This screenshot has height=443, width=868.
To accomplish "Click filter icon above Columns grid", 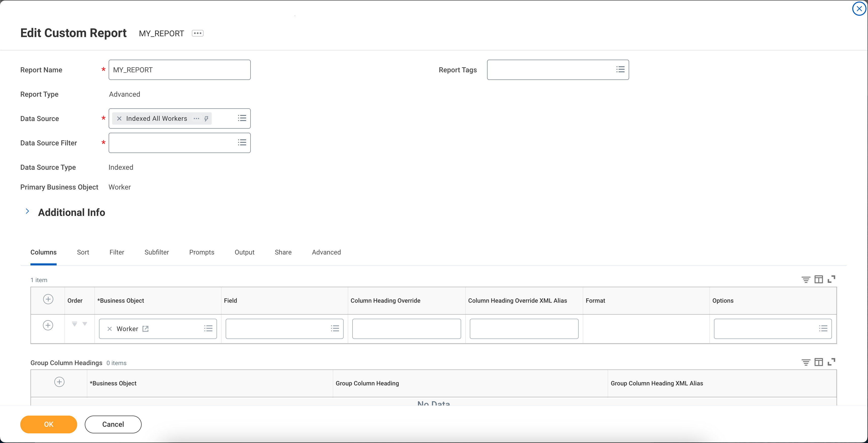I will tap(806, 280).
